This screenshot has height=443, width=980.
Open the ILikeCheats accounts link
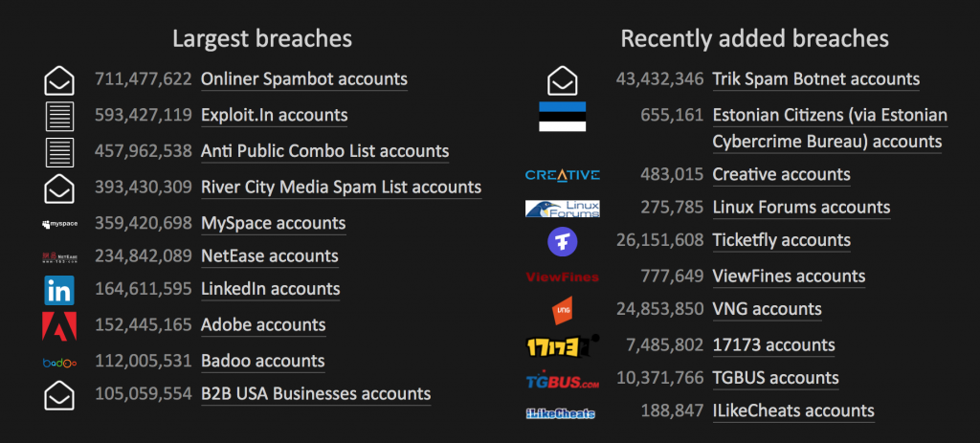pos(793,411)
